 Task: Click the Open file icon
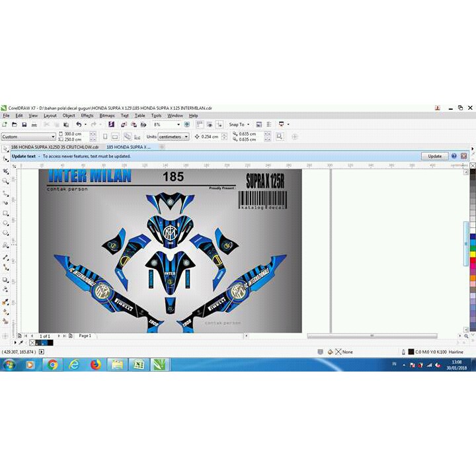(x=15, y=124)
